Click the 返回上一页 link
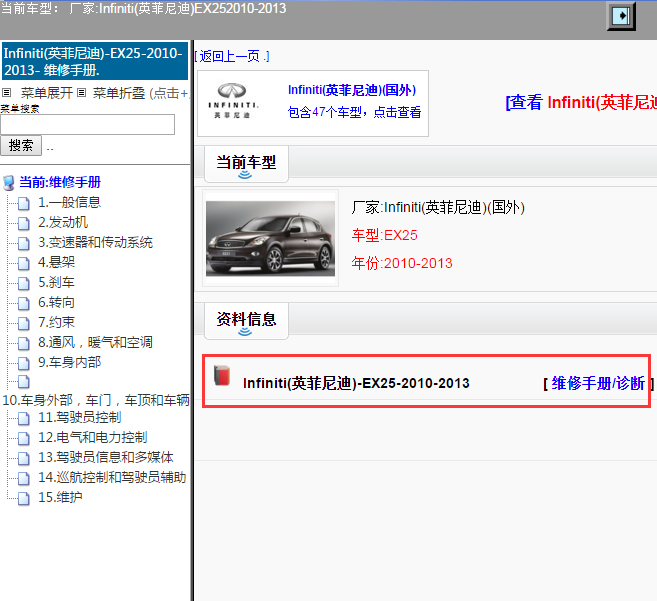Viewport: 657px width, 601px height. point(232,56)
